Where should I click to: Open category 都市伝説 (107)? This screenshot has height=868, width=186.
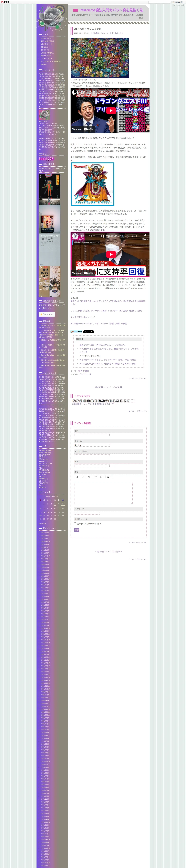click(44, 466)
